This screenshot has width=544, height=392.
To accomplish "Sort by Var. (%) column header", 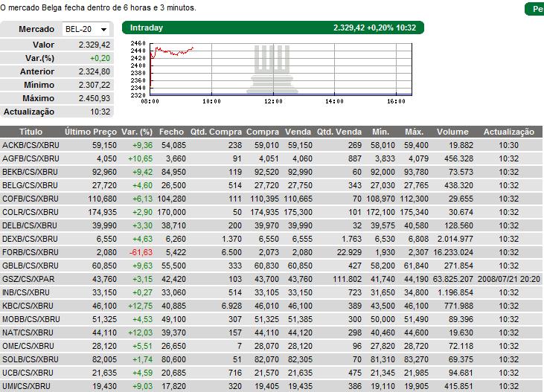I will [x=137, y=132].
